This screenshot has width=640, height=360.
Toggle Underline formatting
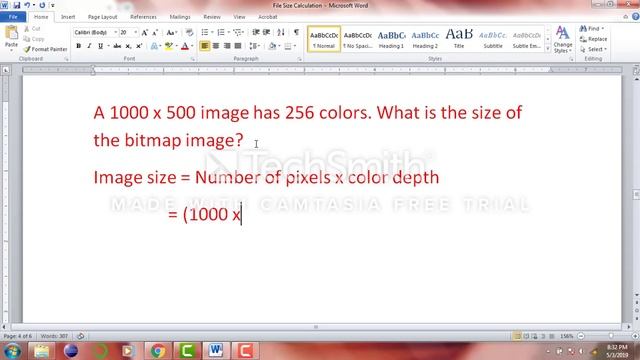coord(100,46)
